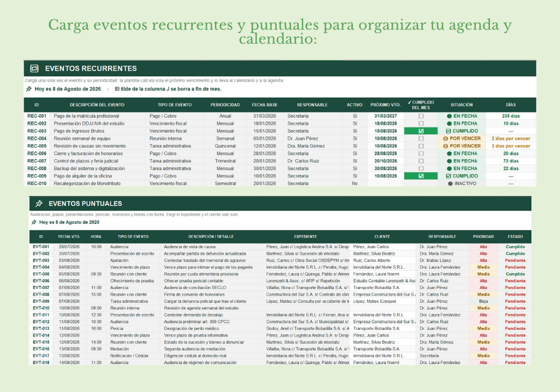Open Prioridad cell 'Baja' for EVT-009
Image resolution: width=560 pixels, height=392 pixels.
483,301
